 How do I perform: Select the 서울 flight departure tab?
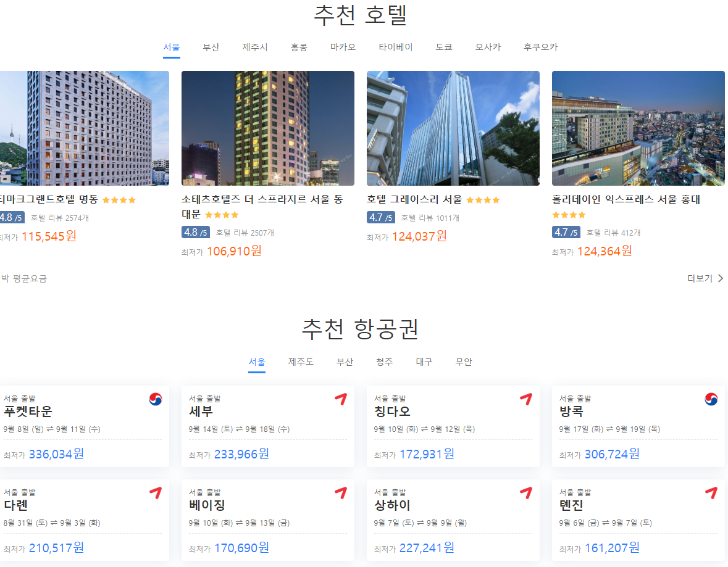[257, 362]
